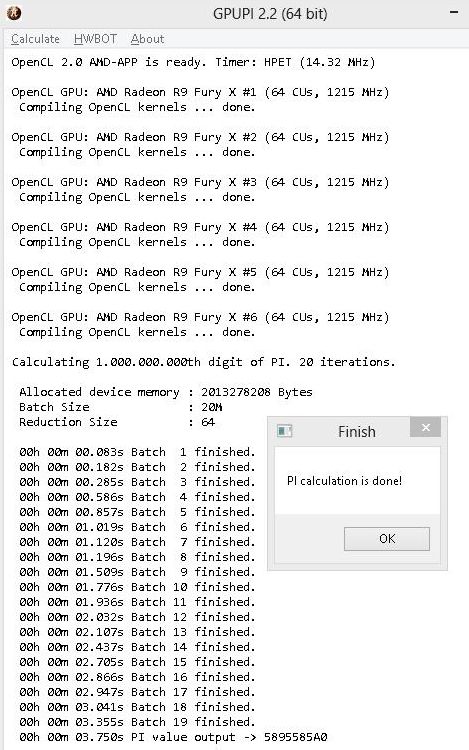Open the HWBOT menu
The image size is (469, 750).
click(x=96, y=39)
